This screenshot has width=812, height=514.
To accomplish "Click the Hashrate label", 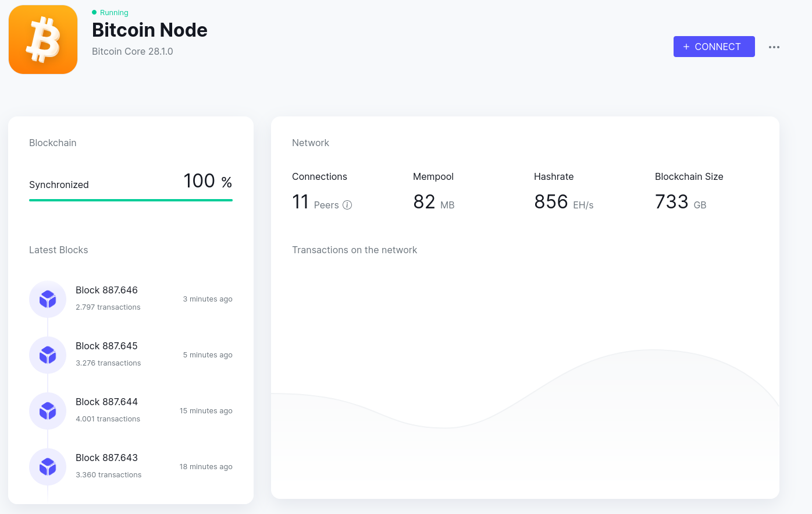I will 554,176.
